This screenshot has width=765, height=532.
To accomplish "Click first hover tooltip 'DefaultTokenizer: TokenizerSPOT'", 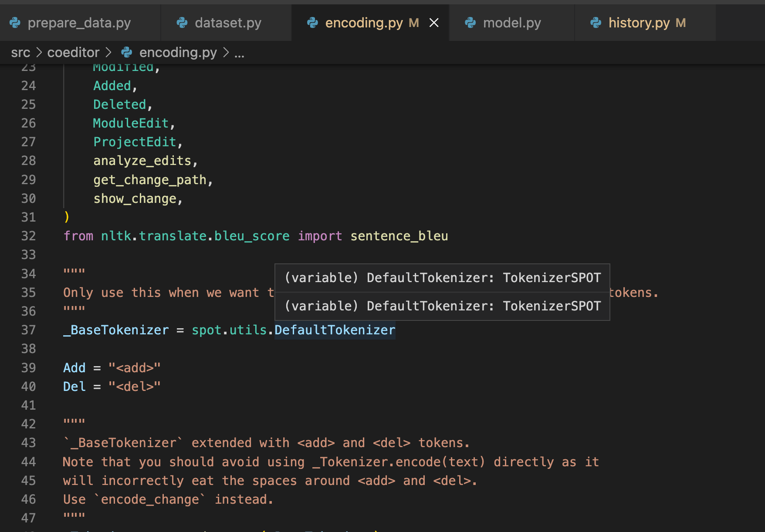I will (442, 278).
